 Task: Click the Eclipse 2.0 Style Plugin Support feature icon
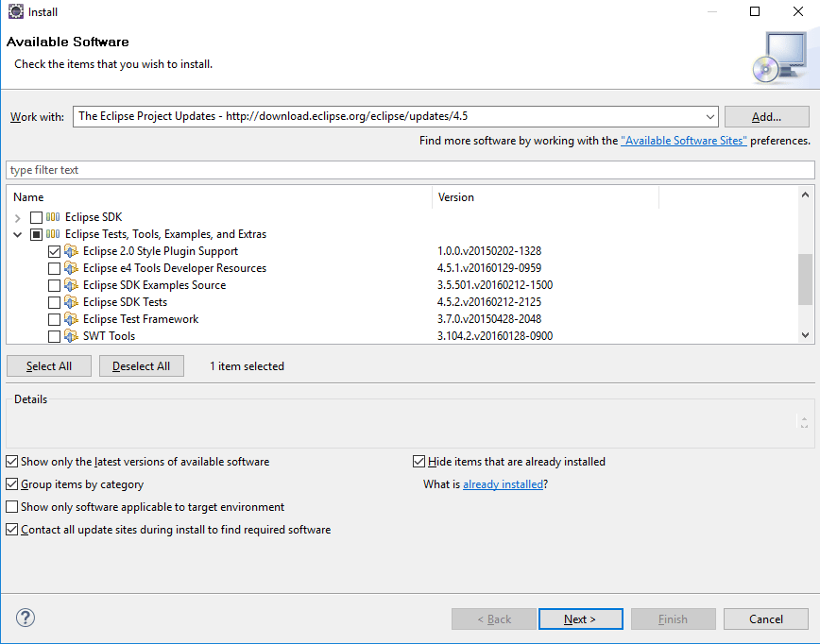[73, 251]
